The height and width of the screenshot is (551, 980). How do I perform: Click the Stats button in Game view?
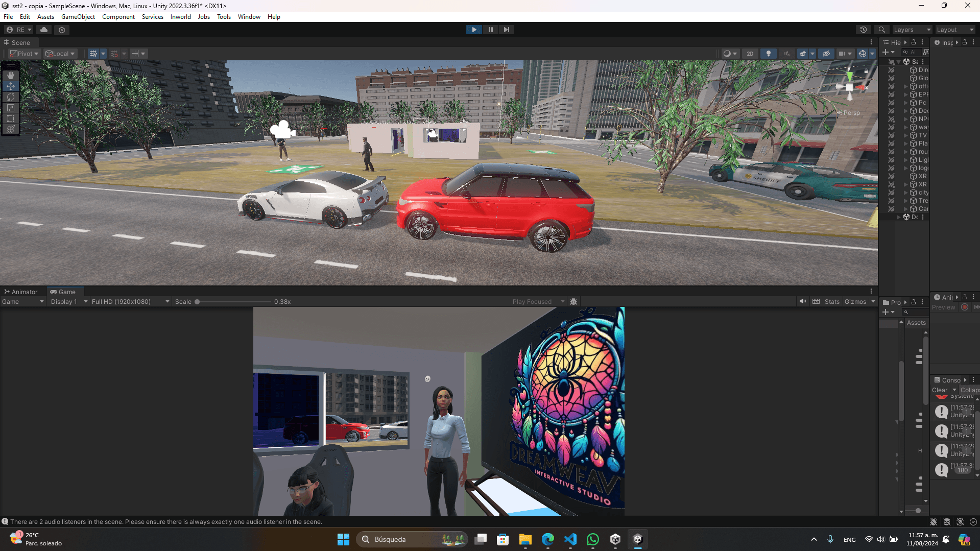click(x=832, y=302)
